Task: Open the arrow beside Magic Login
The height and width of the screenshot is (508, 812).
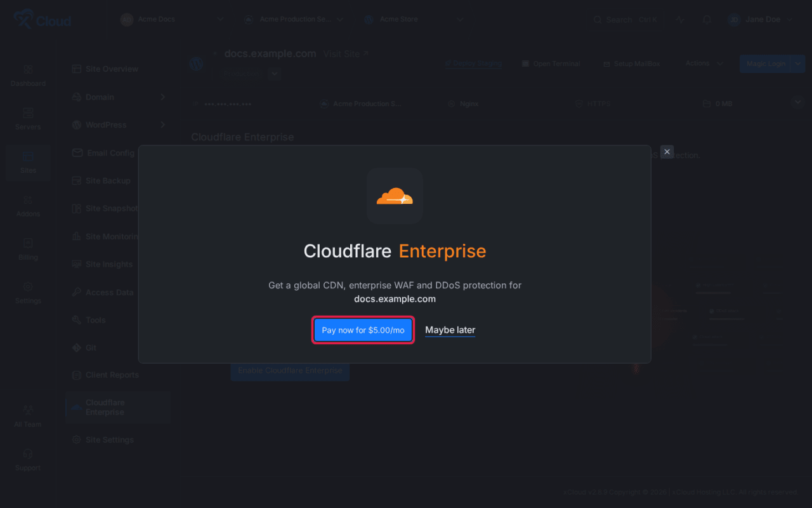Action: tap(797, 63)
